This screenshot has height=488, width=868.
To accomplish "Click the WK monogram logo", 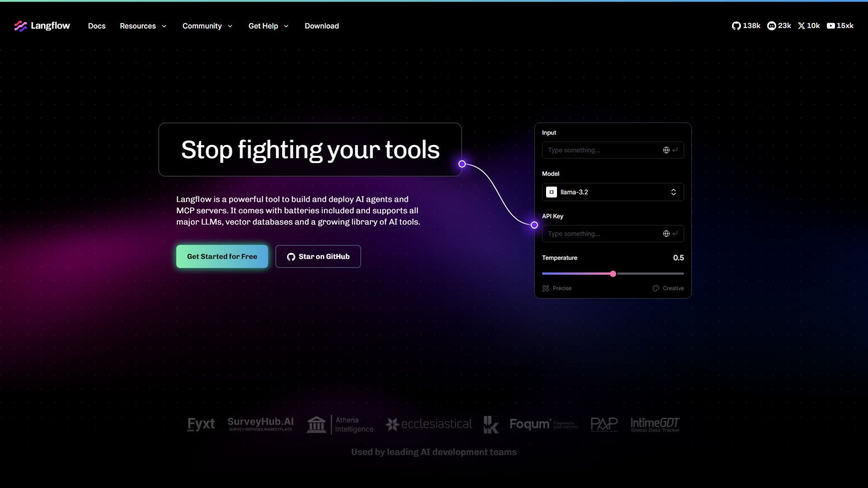I will (491, 425).
